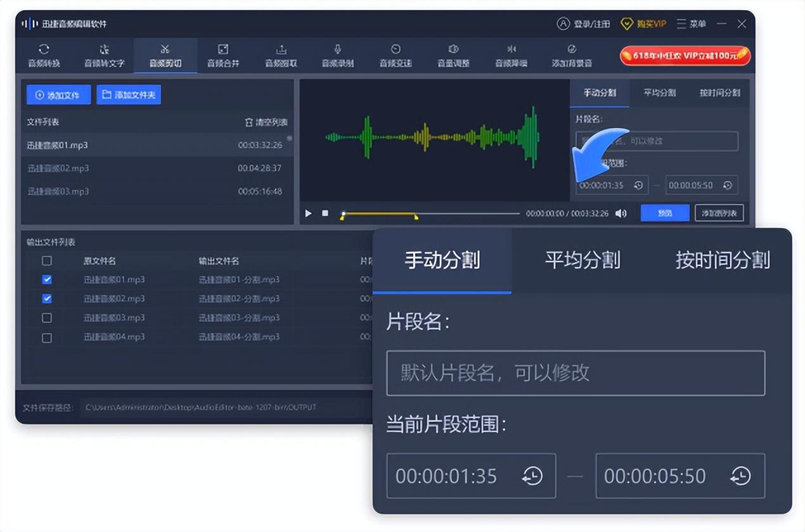Select the 音频降噪 noise reduction tool

(x=511, y=56)
